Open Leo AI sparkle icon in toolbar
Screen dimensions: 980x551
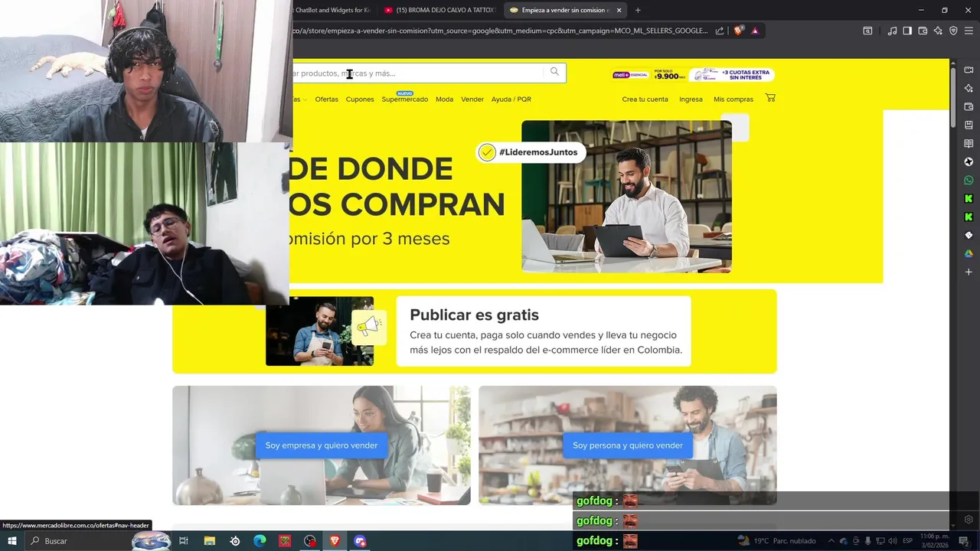click(x=938, y=31)
